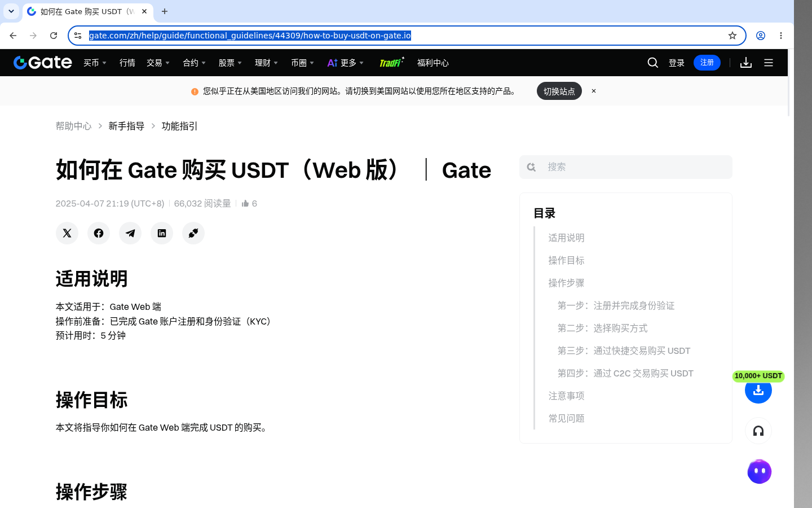This screenshot has width=812, height=508.
Task: Jump to 操作步骤 in table of contents
Action: pyautogui.click(x=566, y=283)
